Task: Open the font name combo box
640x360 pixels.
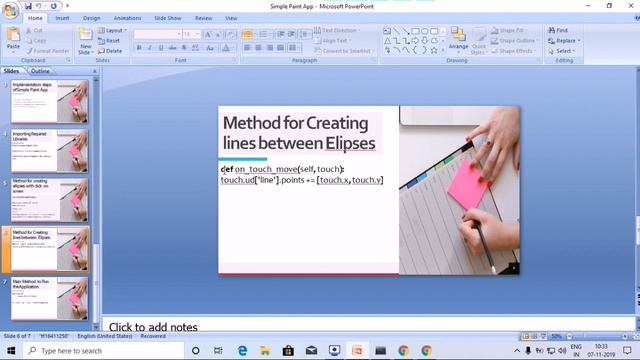Action: pos(158,34)
